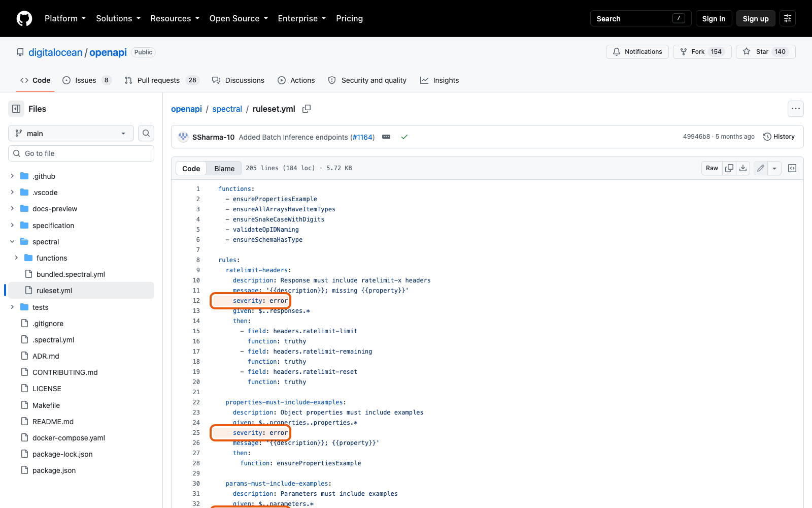Copy raw file contents

pyautogui.click(x=729, y=168)
